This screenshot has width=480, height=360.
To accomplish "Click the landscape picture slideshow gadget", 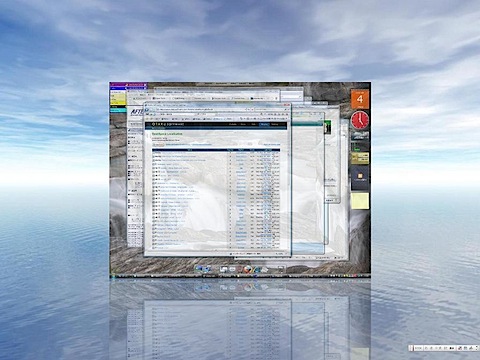I will (x=360, y=136).
